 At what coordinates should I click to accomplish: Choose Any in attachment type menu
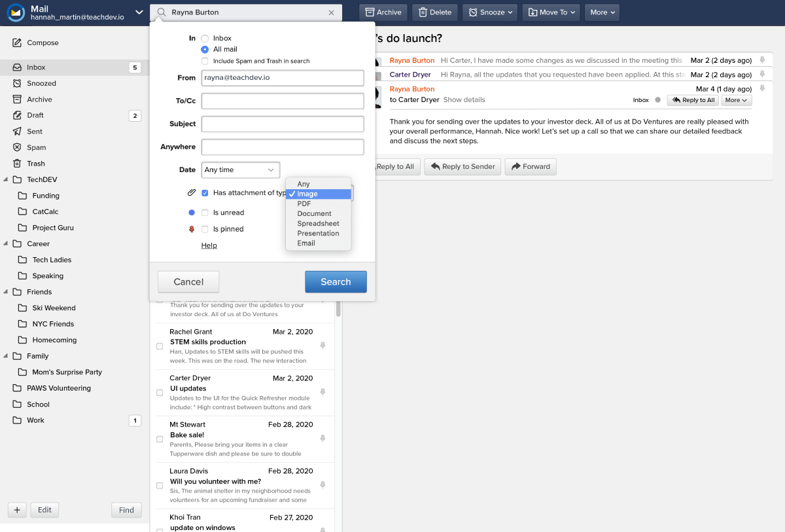[319, 184]
